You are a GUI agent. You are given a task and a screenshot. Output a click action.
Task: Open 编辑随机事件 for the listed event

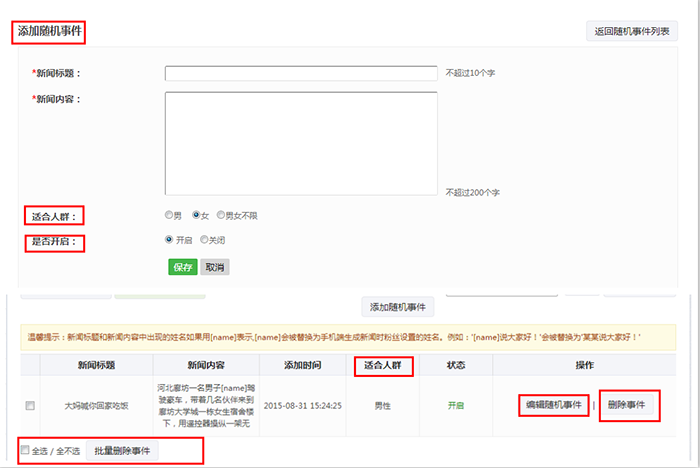[x=553, y=405]
